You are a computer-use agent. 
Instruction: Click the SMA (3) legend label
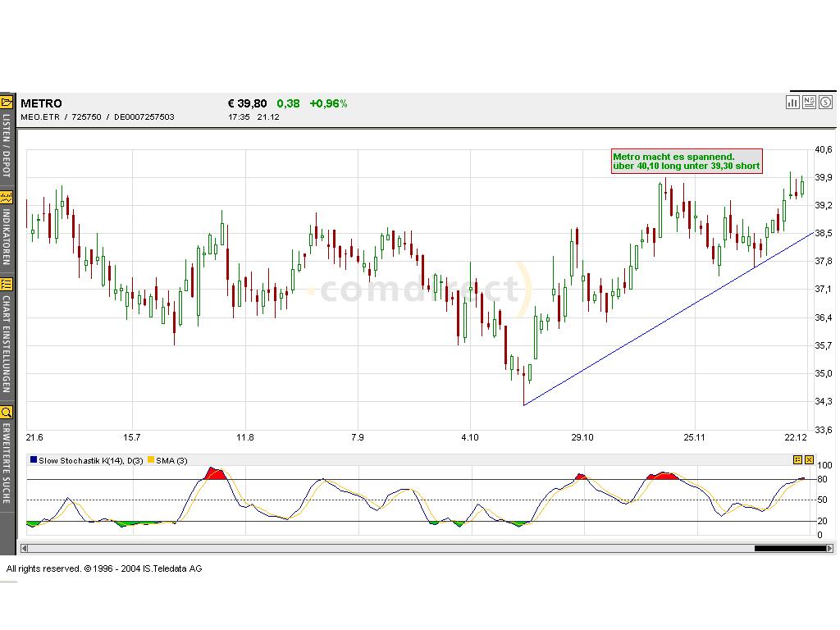(171, 461)
